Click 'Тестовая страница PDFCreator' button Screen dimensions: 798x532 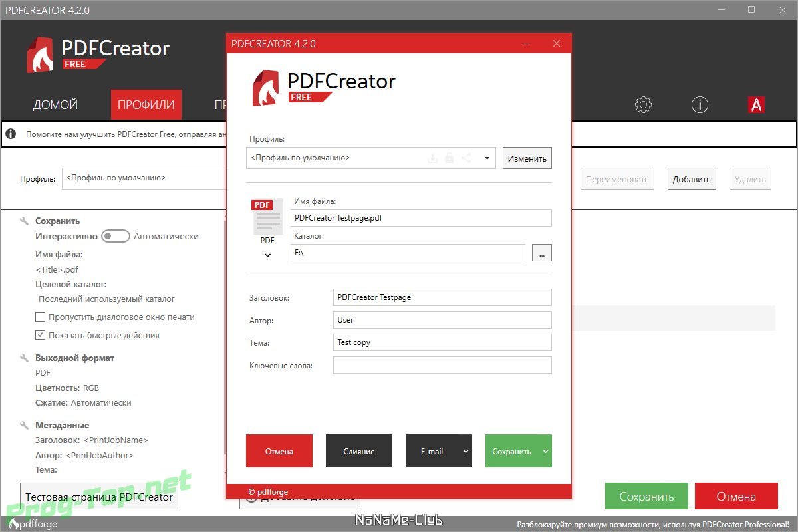click(99, 497)
